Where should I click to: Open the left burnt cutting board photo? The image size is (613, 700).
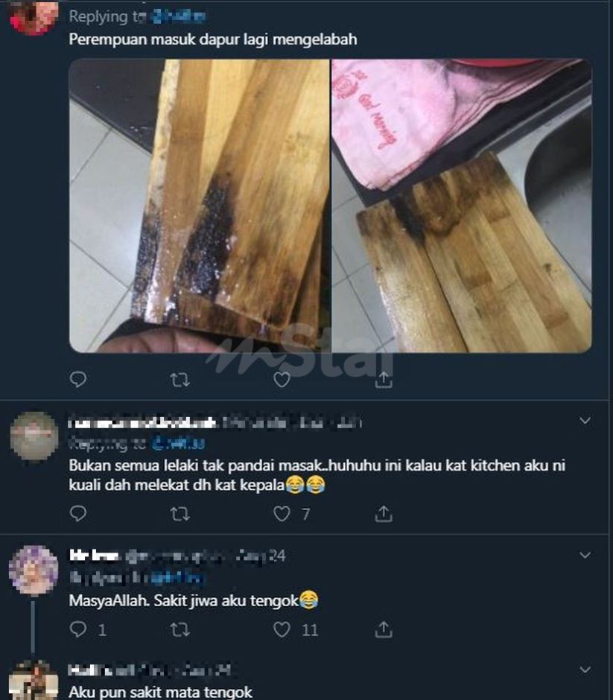pos(199,205)
